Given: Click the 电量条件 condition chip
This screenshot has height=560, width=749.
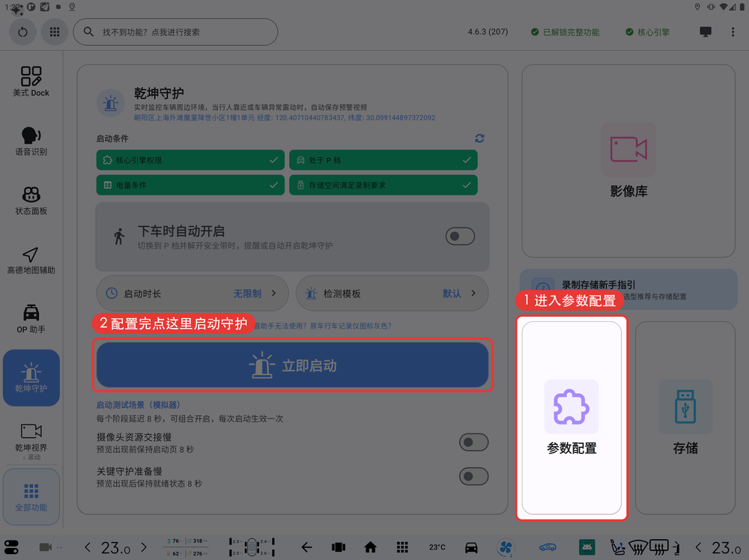Looking at the screenshot, I should (190, 185).
